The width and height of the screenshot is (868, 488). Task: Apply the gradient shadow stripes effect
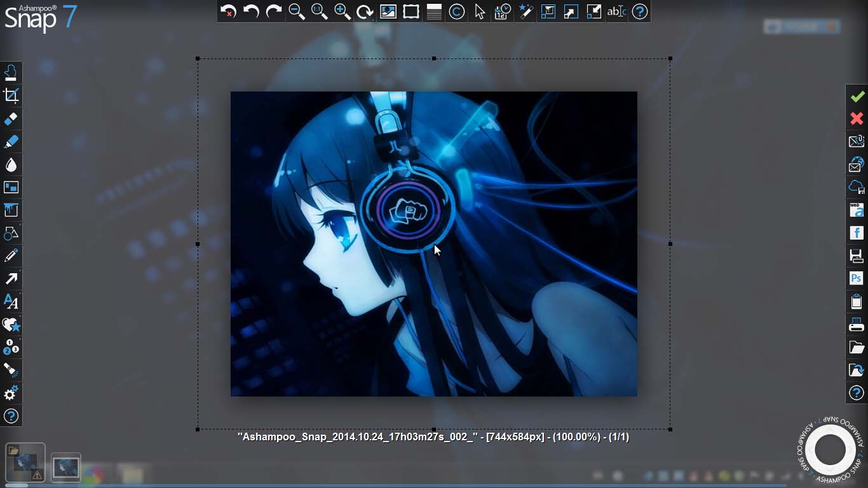coord(434,11)
